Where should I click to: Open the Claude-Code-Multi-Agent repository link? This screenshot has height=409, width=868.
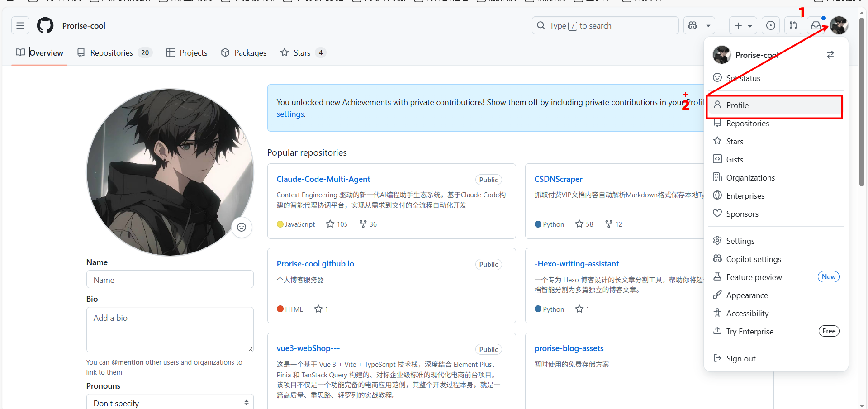click(323, 179)
